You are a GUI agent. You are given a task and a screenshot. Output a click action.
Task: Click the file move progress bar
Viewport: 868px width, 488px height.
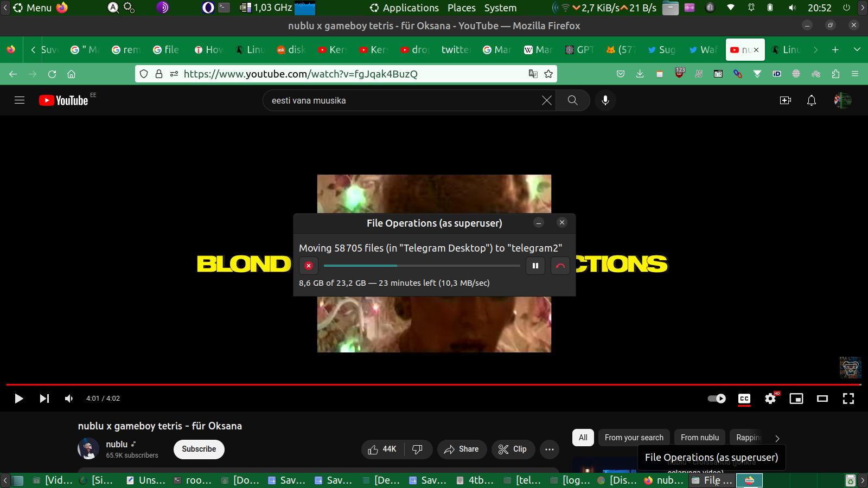coord(422,266)
